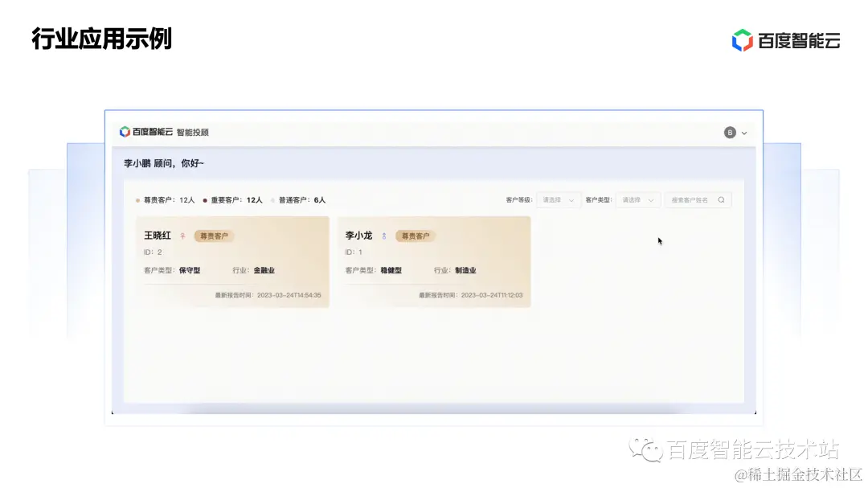Click the 尊贵客户 badge on 李小龙 card
Image resolution: width=868 pixels, height=488 pixels.
click(x=416, y=236)
